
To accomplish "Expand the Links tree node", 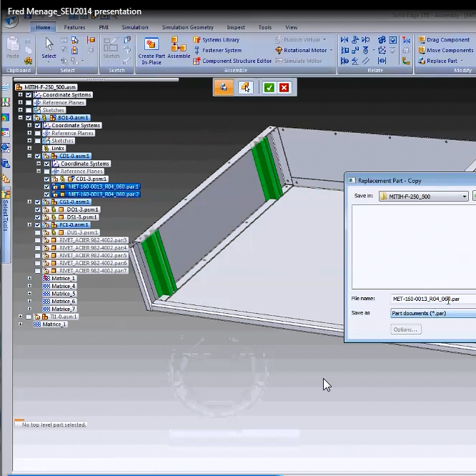I will point(29,148).
